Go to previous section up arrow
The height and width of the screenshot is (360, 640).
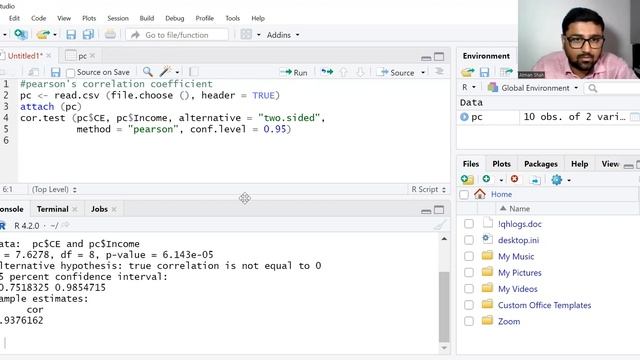(x=343, y=72)
